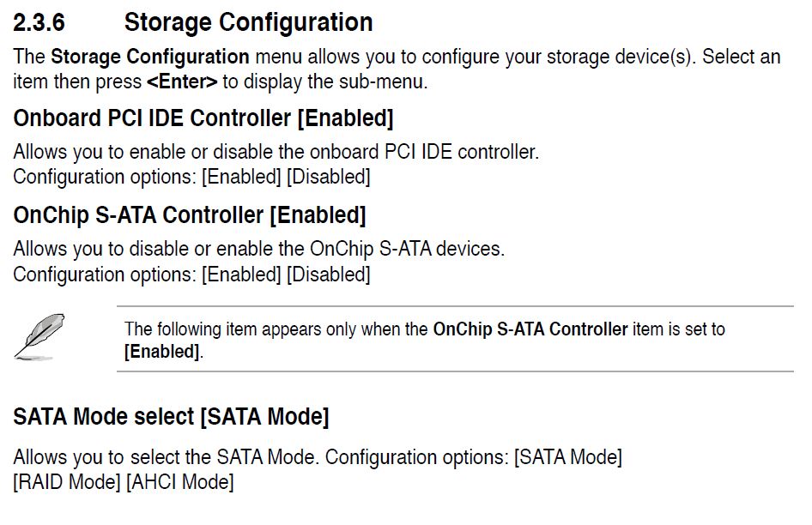
Task: Click the [AHCI Mode] option text
Action: tap(180, 482)
